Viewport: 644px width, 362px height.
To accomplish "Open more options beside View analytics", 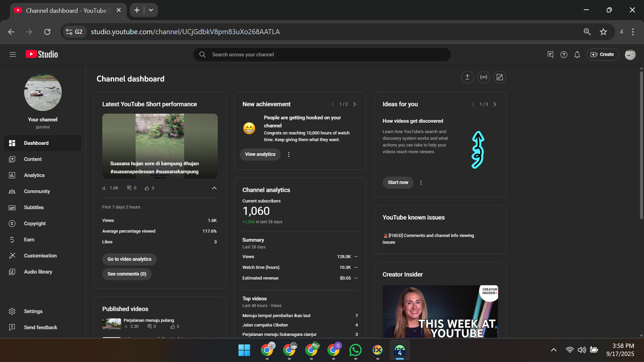I will click(289, 154).
